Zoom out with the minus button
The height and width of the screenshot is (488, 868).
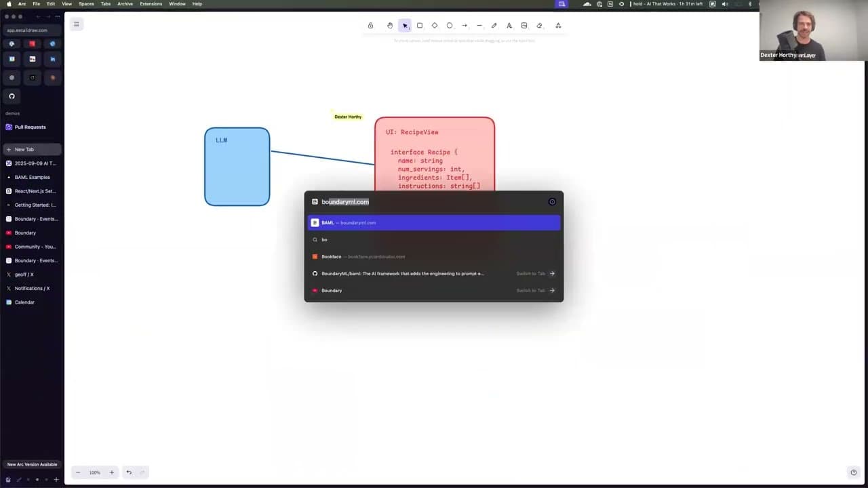tap(78, 472)
